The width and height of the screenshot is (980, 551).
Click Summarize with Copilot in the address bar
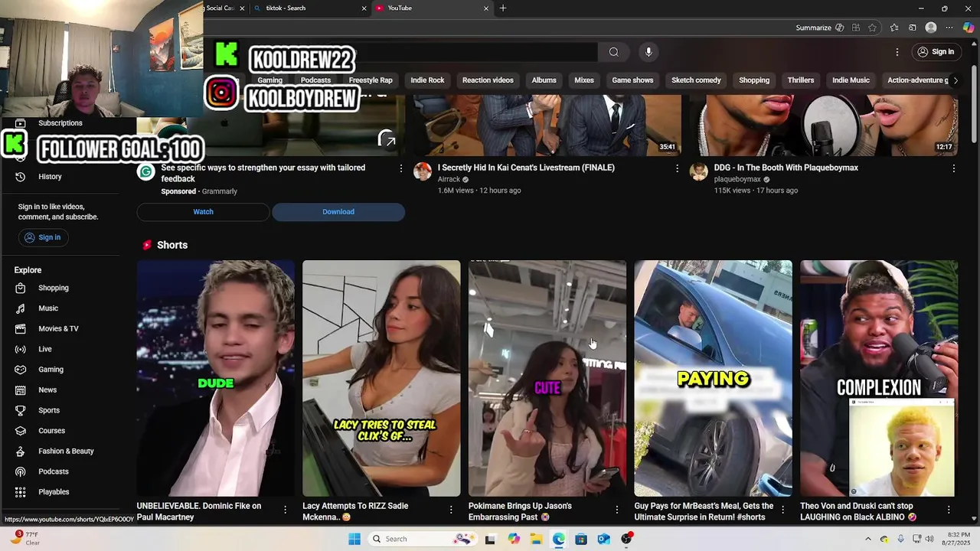(x=818, y=28)
